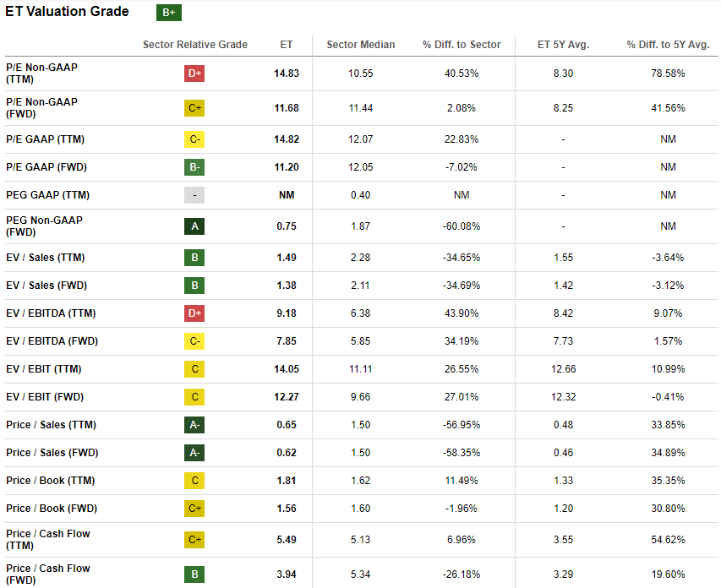This screenshot has height=588, width=721.
Task: Click the C- grade badge for EV / EBITDA (FWD)
Action: coord(194,341)
